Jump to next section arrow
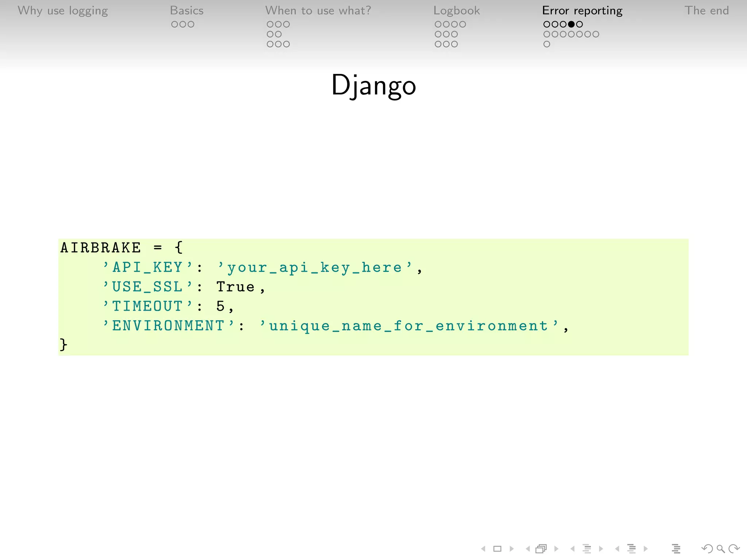Viewport: 747px width, 560px height. (x=646, y=549)
